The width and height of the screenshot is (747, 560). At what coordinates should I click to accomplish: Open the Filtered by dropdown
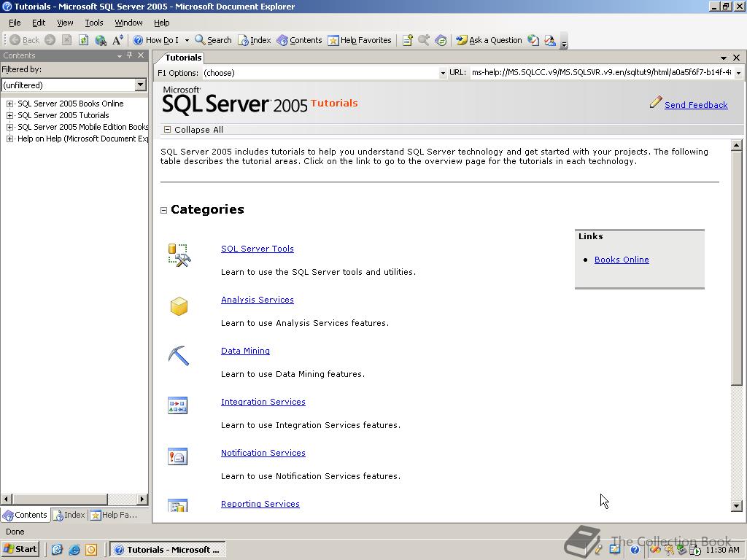click(x=140, y=85)
